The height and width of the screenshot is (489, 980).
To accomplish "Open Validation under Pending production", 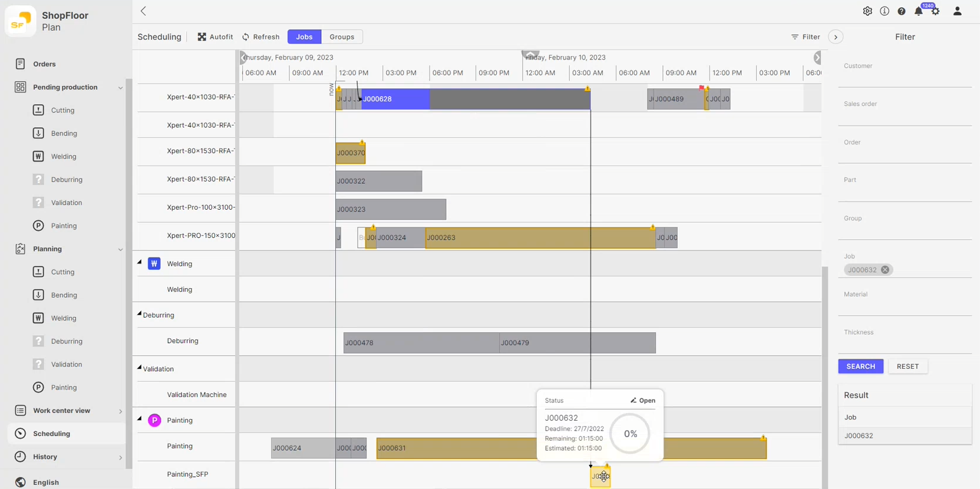I will tap(66, 203).
